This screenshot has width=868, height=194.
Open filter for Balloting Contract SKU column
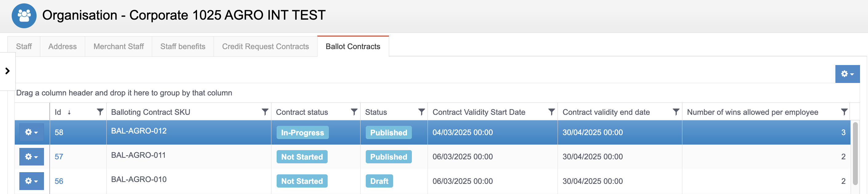pyautogui.click(x=265, y=112)
